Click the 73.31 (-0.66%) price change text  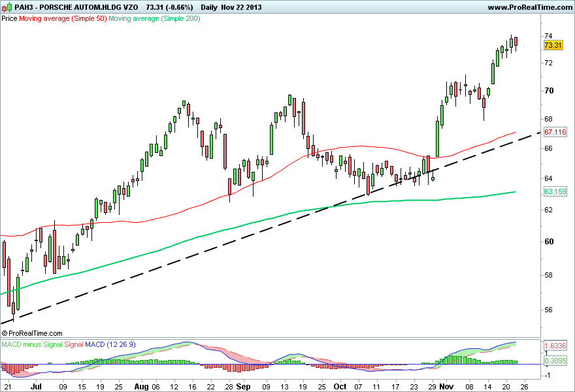tap(169, 7)
